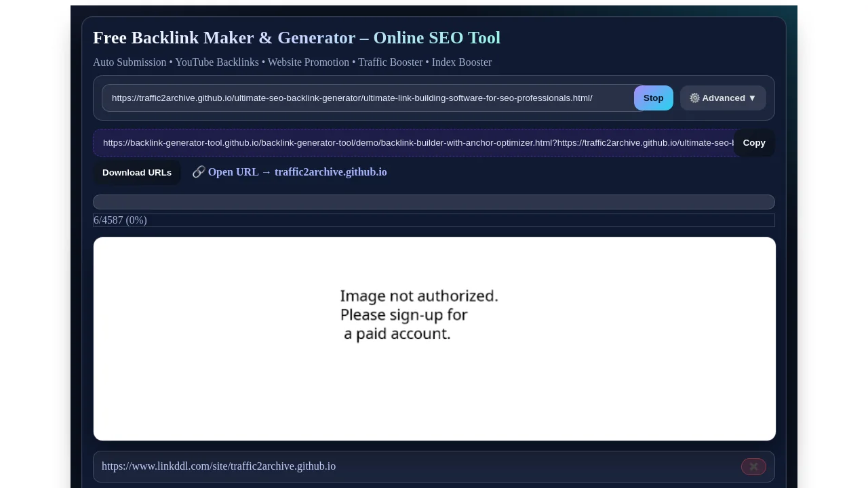The width and height of the screenshot is (868, 488).
Task: Click the 6/4587 (0%) progress text
Action: (120, 220)
